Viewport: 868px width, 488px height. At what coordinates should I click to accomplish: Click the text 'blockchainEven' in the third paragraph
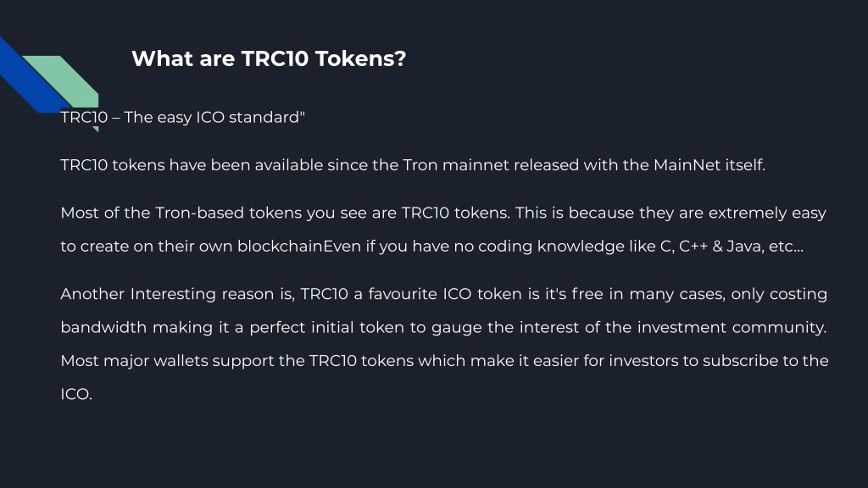pos(299,247)
